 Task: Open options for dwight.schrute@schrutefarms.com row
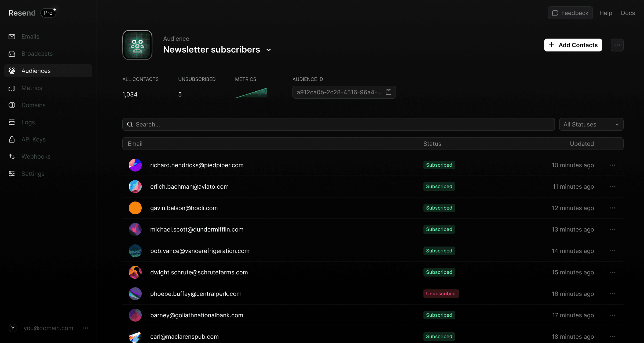pyautogui.click(x=612, y=272)
